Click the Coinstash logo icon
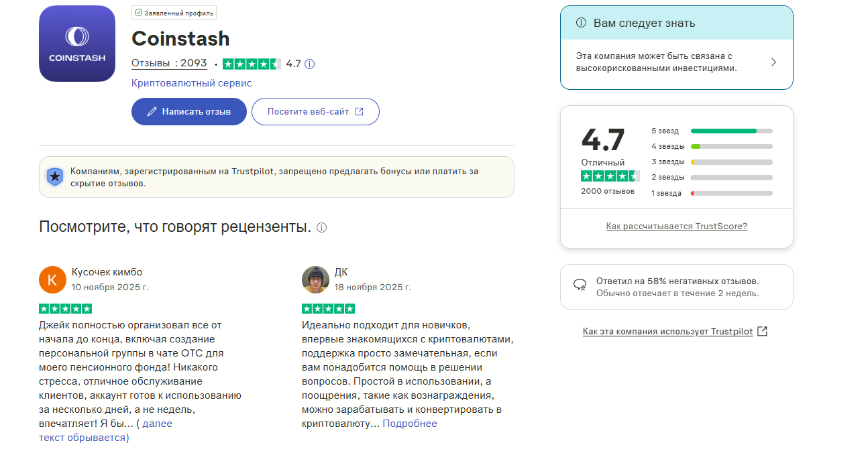Screen dimensions: 868x449 click(76, 43)
